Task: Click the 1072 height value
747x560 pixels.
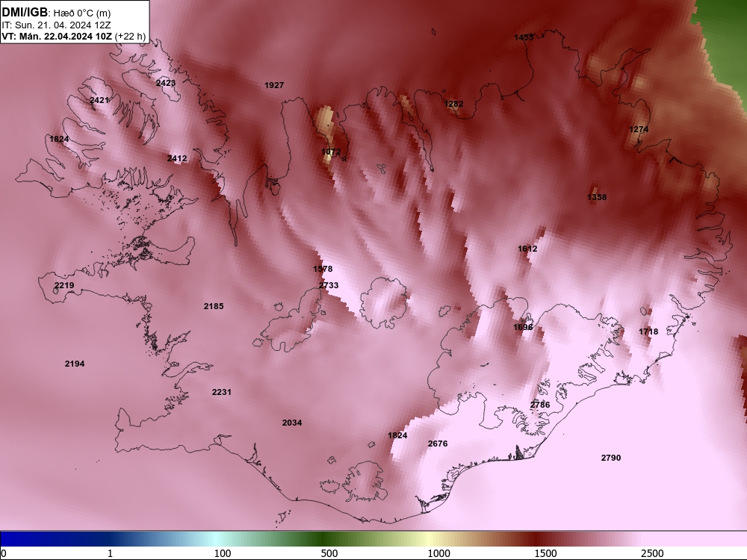Action: [331, 152]
